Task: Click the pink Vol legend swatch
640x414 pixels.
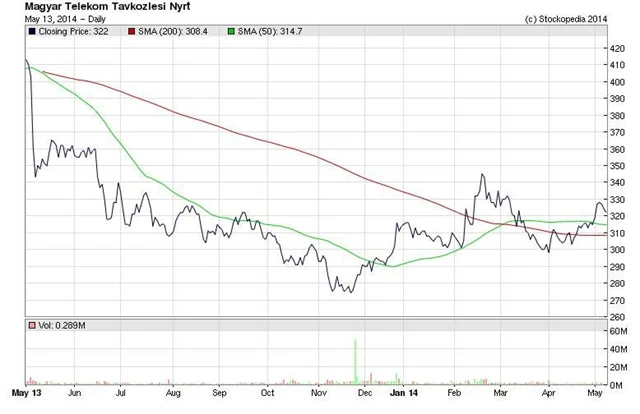Action: [32, 326]
